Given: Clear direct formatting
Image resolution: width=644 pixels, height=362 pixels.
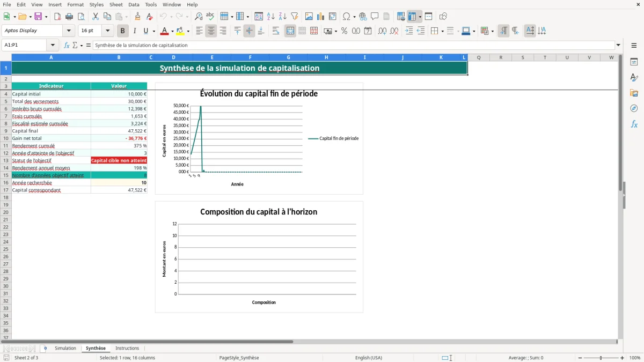Looking at the screenshot, I should [x=150, y=17].
